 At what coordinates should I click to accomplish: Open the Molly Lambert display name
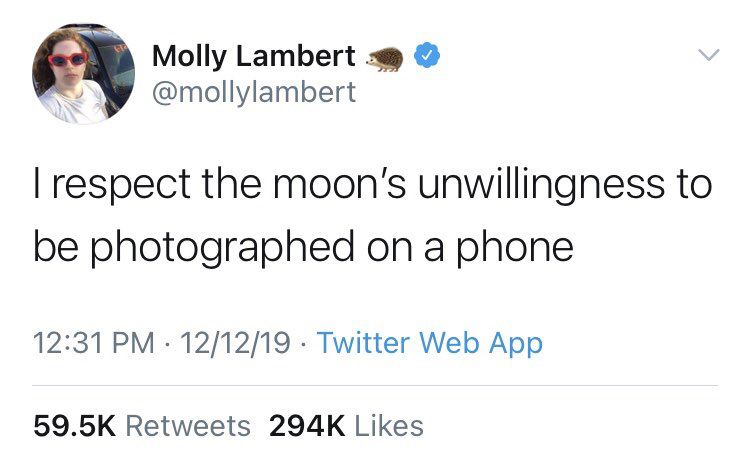coord(252,56)
